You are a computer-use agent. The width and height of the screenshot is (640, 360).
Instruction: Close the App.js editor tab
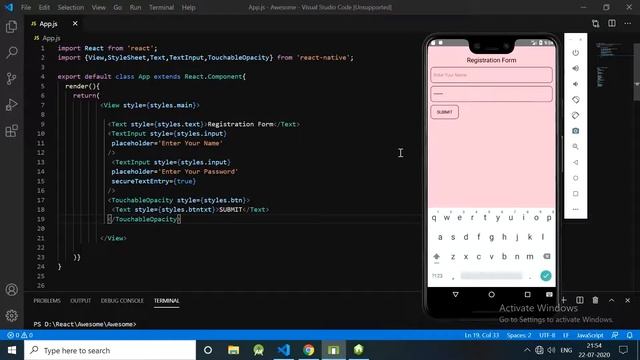tap(75, 24)
